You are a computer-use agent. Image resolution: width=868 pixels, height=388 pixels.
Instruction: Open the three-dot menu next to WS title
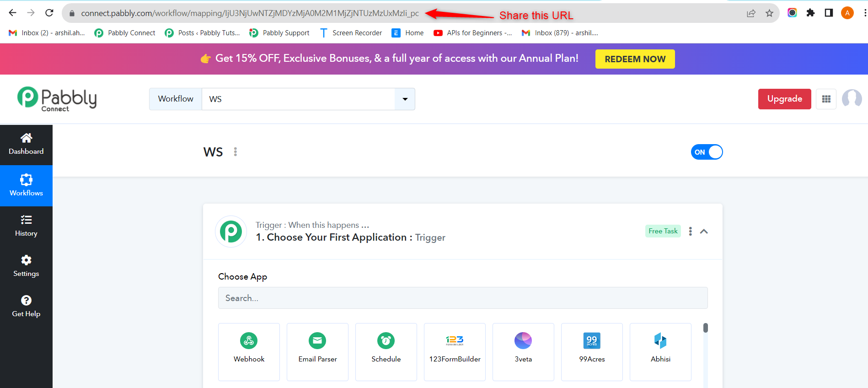(x=236, y=152)
